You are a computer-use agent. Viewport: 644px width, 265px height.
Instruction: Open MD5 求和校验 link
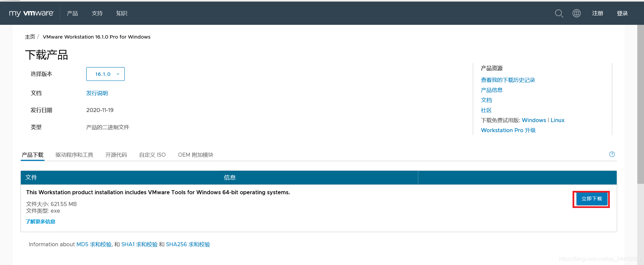click(x=94, y=245)
